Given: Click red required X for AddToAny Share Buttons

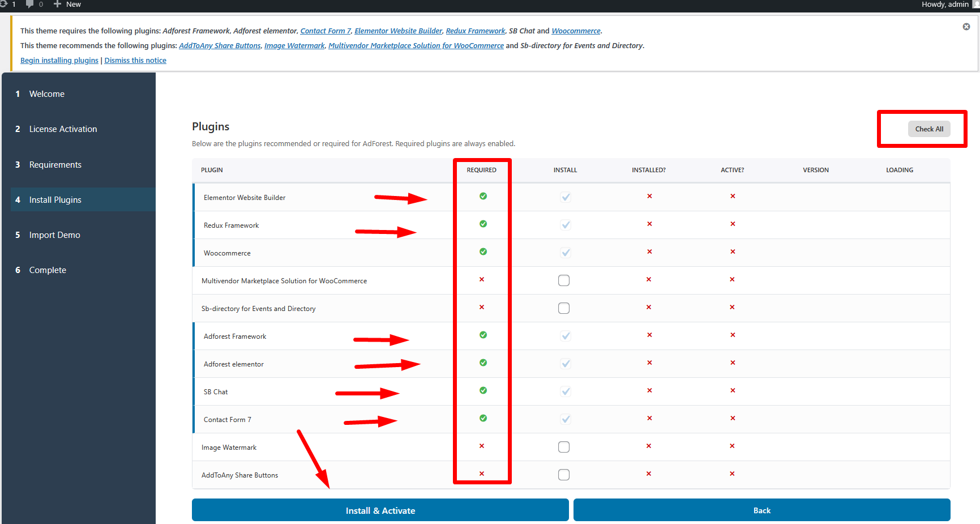Looking at the screenshot, I should (482, 474).
